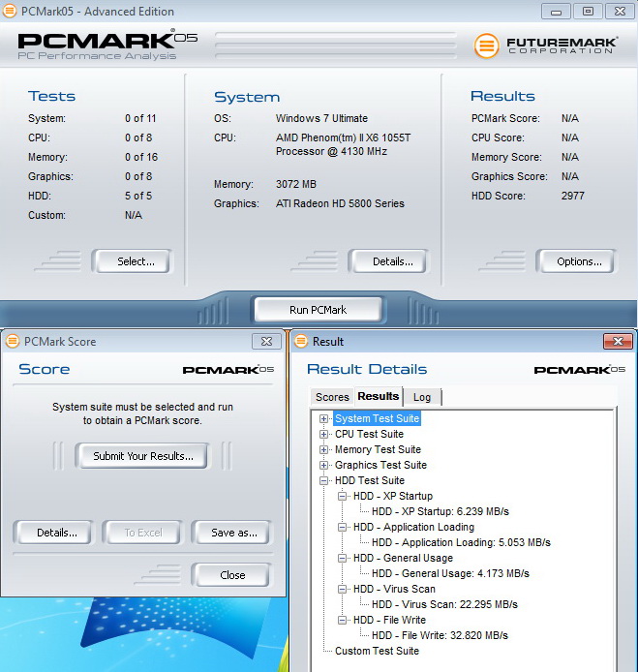Click the HDD tests '5 of 5' value
The height and width of the screenshot is (672, 638).
pyautogui.click(x=138, y=196)
